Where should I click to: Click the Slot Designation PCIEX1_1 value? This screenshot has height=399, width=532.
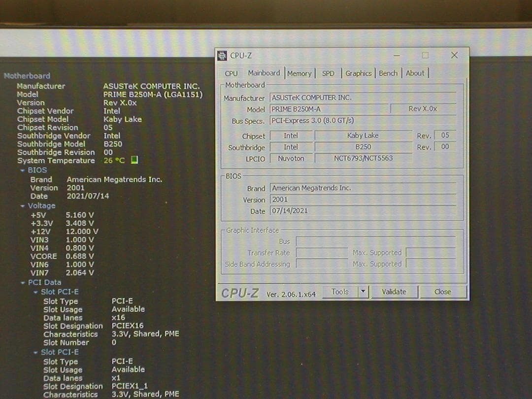click(130, 386)
